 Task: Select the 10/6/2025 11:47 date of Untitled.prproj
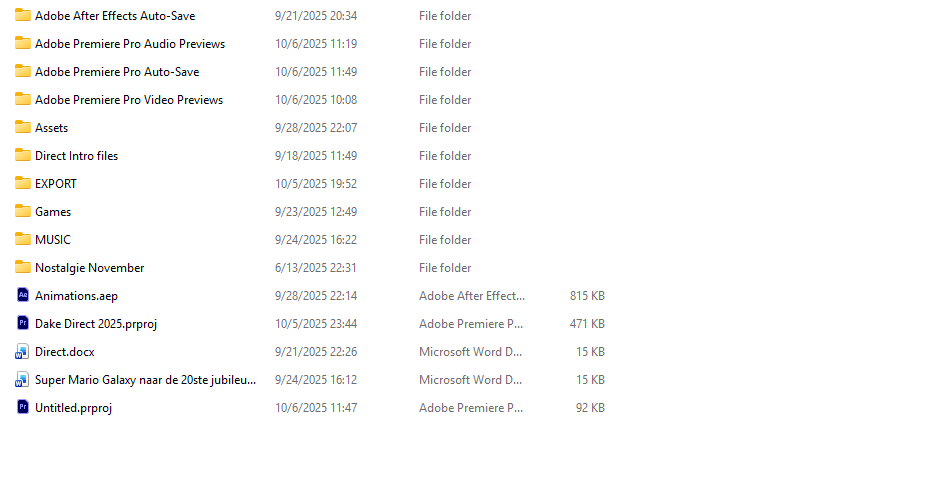(x=316, y=408)
